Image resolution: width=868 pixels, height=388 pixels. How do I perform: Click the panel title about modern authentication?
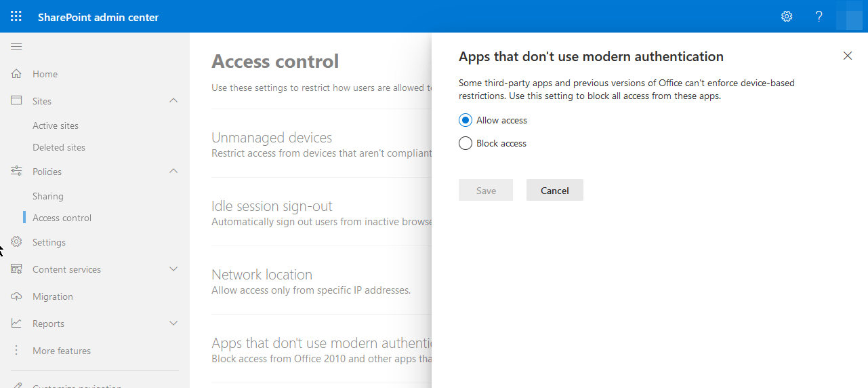[x=591, y=57]
